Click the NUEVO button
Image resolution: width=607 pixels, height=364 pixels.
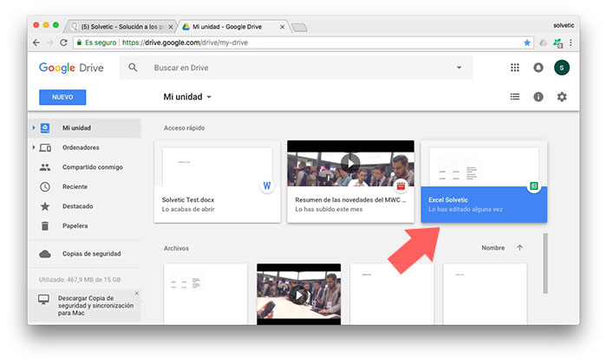62,97
